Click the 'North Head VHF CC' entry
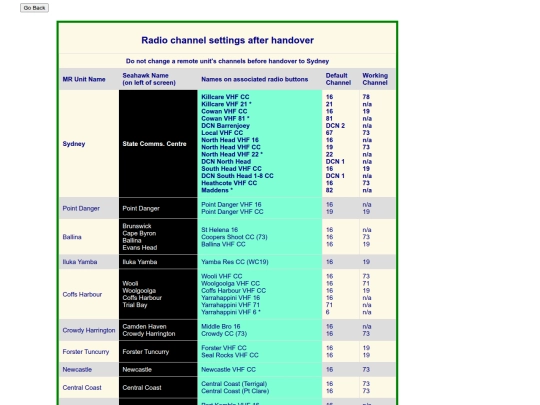Screen dimensions: 540x405 click(x=231, y=147)
